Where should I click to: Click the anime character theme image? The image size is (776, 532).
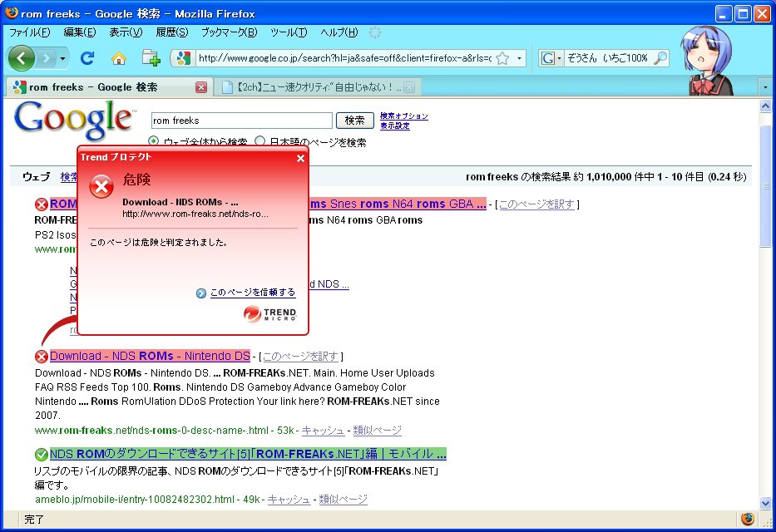tap(707, 60)
